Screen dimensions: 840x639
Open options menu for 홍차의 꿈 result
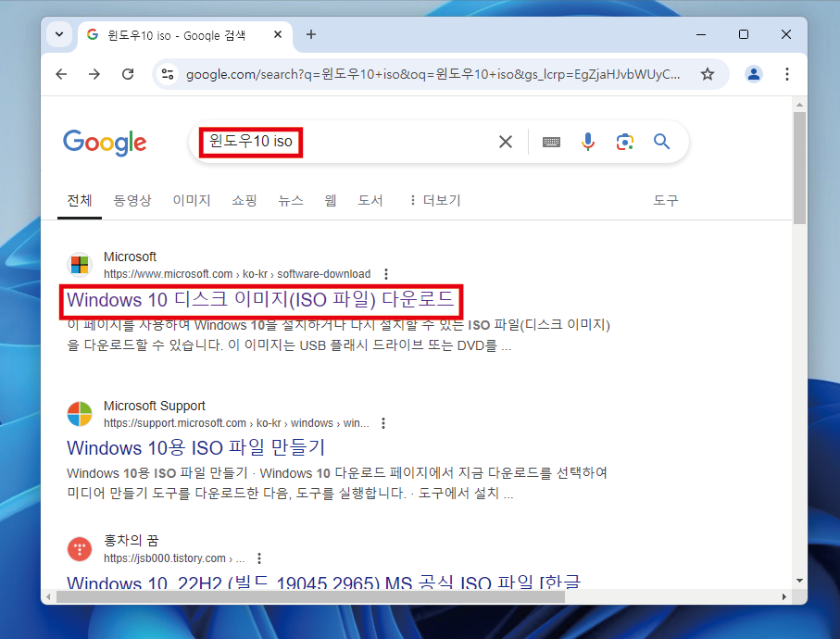coord(259,558)
